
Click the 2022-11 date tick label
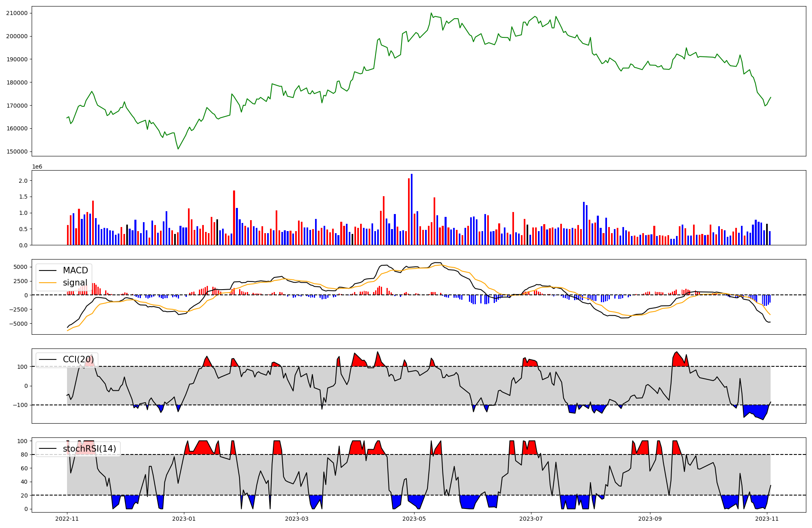point(67,518)
